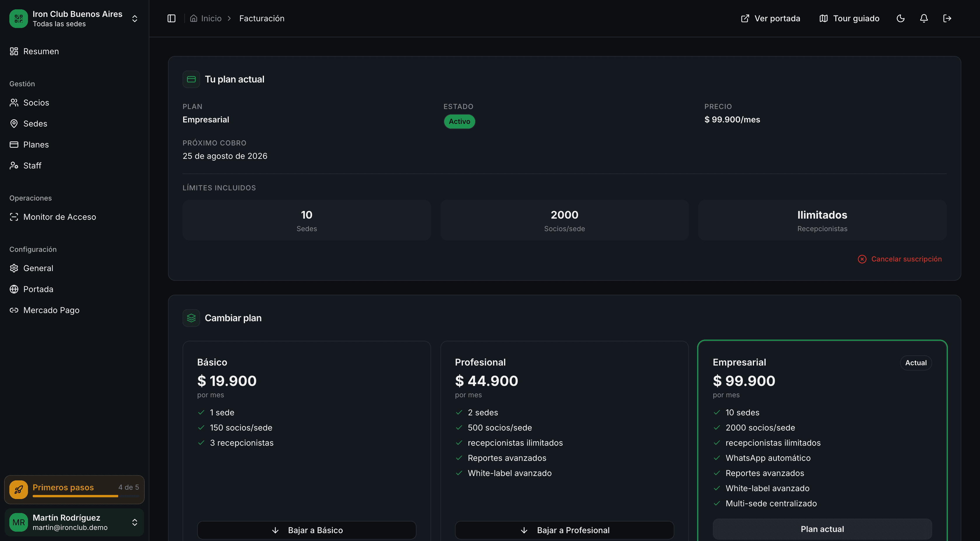The height and width of the screenshot is (541, 980).
Task: Open the Socios section
Action: [x=36, y=102]
